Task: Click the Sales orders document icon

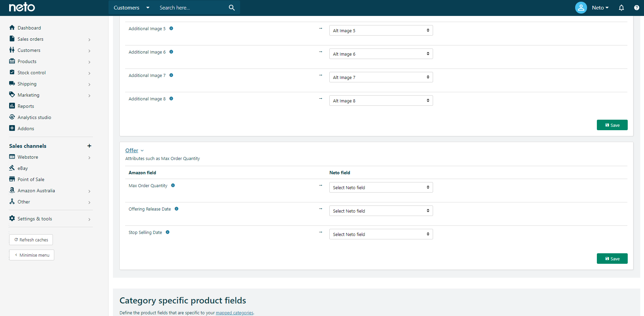Action: pyautogui.click(x=12, y=39)
